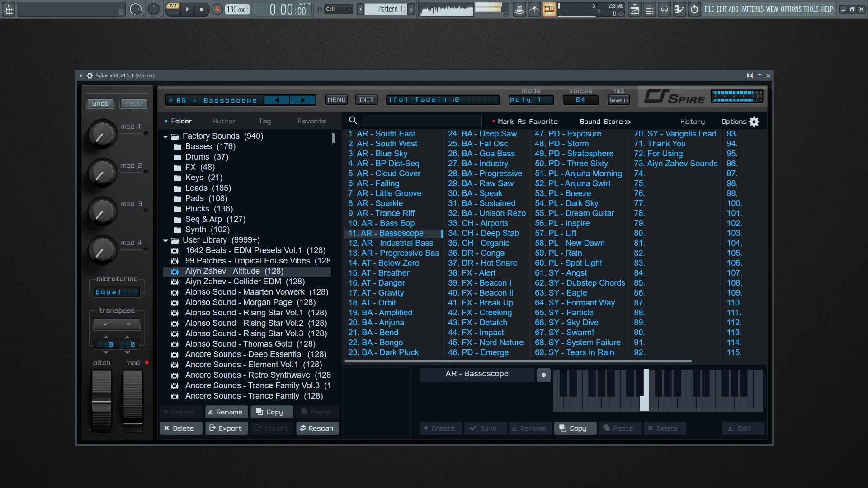The width and height of the screenshot is (868, 488).
Task: Open the tempo tapper icon
Action: pos(534,9)
